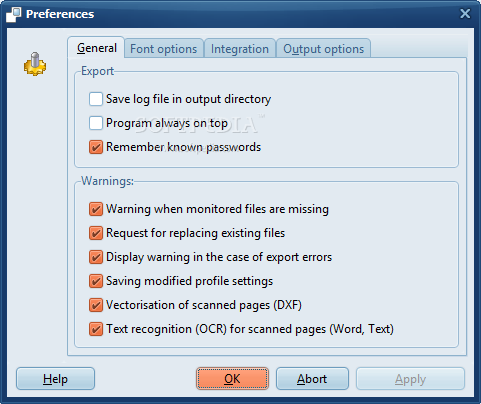481x404 pixels.
Task: Check Program always on top
Action: coord(96,123)
